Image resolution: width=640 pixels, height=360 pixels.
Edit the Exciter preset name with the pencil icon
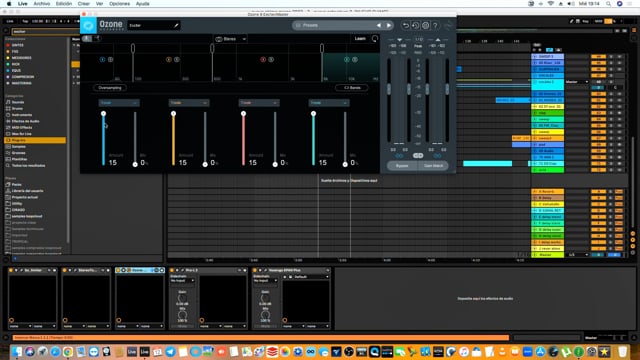coord(176,25)
